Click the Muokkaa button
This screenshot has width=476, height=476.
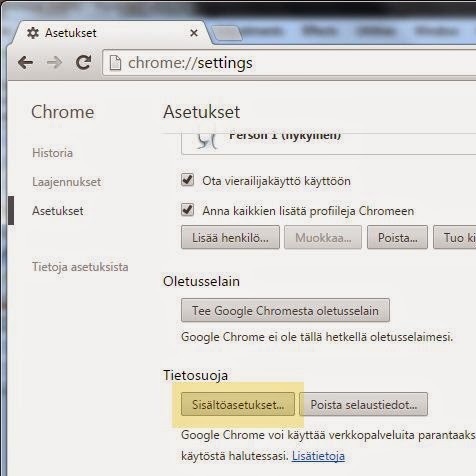tap(323, 237)
